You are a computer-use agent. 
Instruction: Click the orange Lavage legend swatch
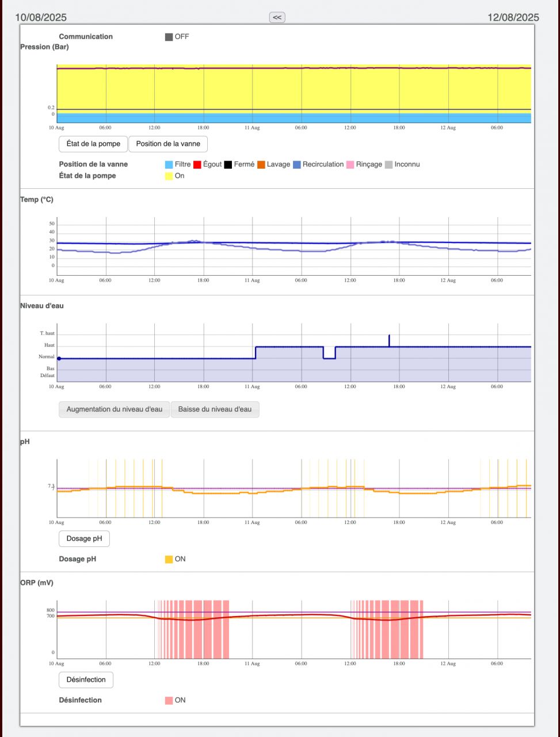[x=261, y=165]
